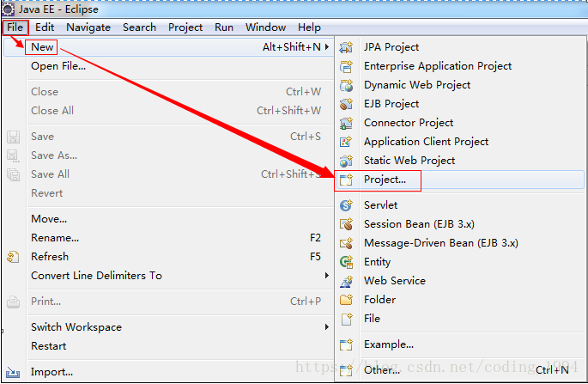Click the new Project wizard icon
The image size is (588, 384).
[346, 180]
